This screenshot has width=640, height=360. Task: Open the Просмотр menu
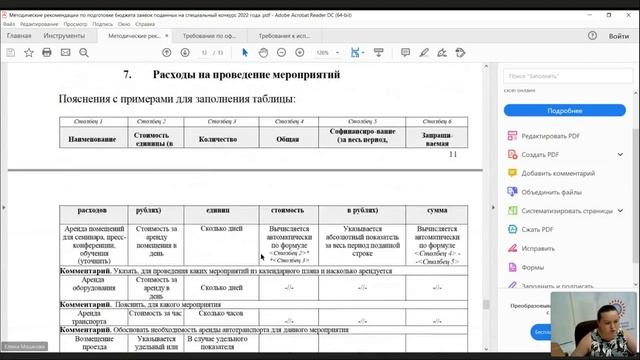point(75,24)
